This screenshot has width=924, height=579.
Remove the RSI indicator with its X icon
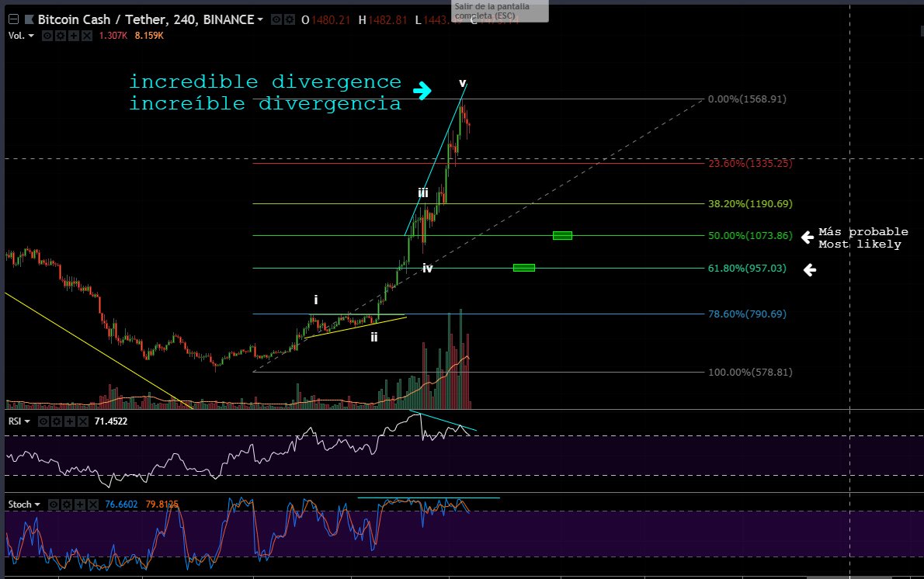[82, 421]
